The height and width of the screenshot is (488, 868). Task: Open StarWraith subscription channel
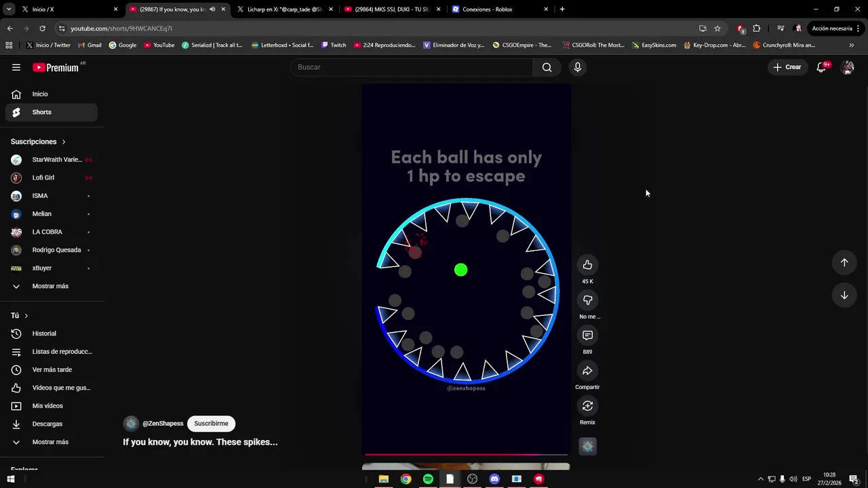click(x=52, y=159)
